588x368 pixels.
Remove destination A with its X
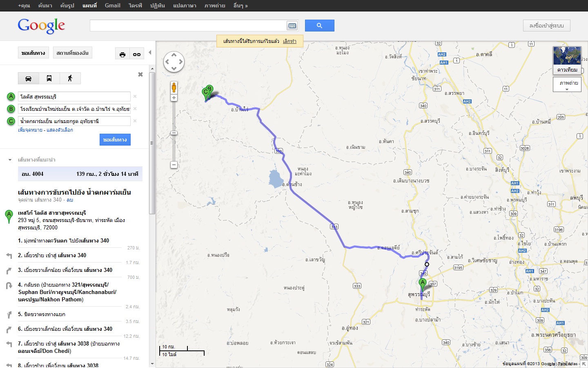click(135, 96)
